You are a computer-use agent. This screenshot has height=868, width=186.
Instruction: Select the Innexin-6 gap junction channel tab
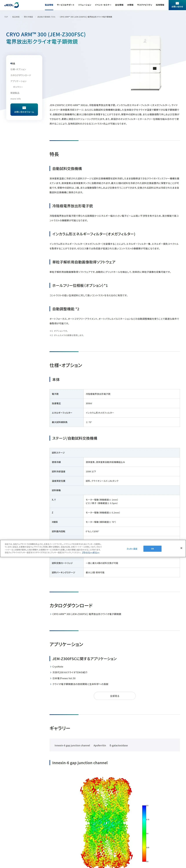(72, 745)
